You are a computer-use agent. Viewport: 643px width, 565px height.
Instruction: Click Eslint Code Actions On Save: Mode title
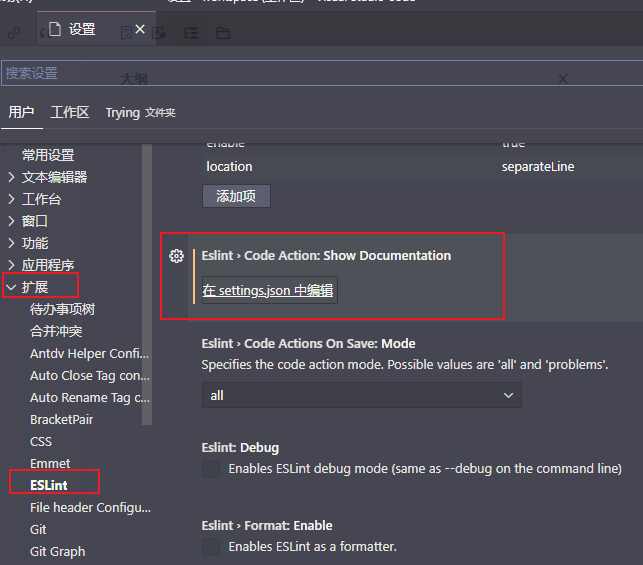tap(308, 343)
